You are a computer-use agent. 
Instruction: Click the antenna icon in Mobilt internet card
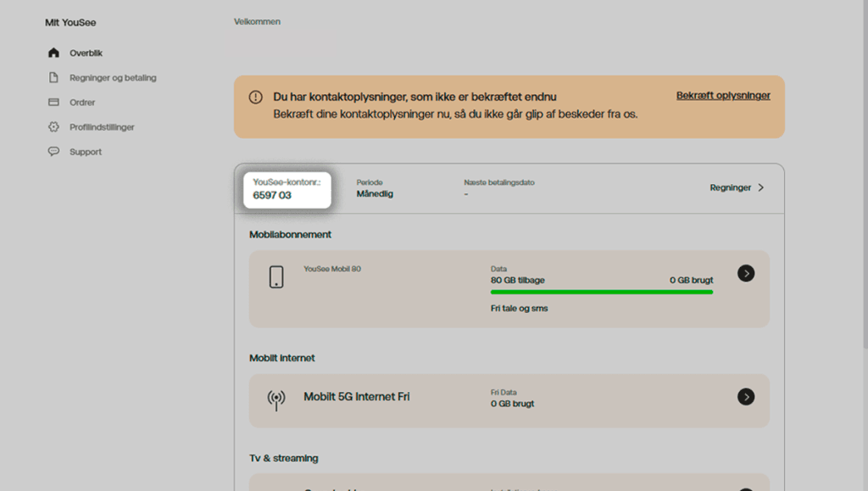pyautogui.click(x=276, y=400)
